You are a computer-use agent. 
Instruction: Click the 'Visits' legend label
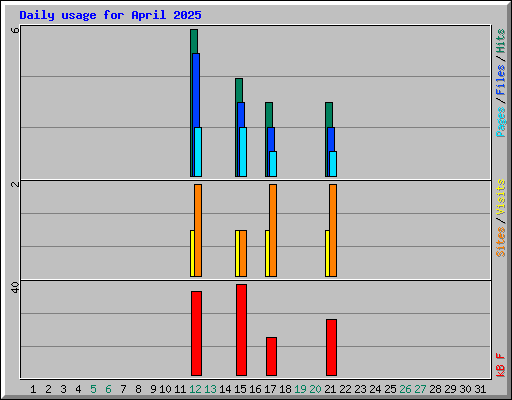point(501,198)
